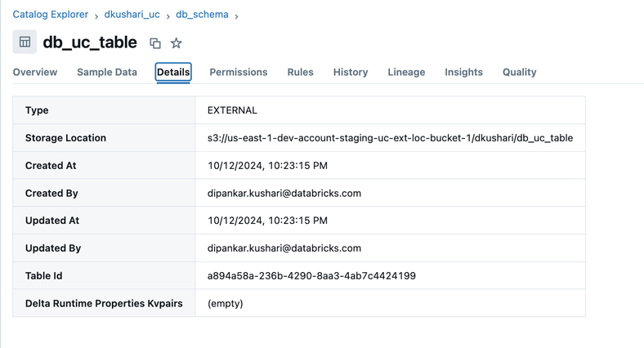Image resolution: width=644 pixels, height=348 pixels.
Task: Go to the Permissions tab
Action: click(x=239, y=72)
